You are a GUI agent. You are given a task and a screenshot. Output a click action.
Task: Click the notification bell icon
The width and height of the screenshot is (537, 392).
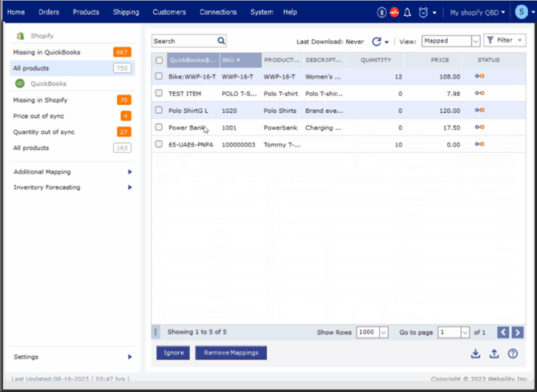pyautogui.click(x=408, y=13)
